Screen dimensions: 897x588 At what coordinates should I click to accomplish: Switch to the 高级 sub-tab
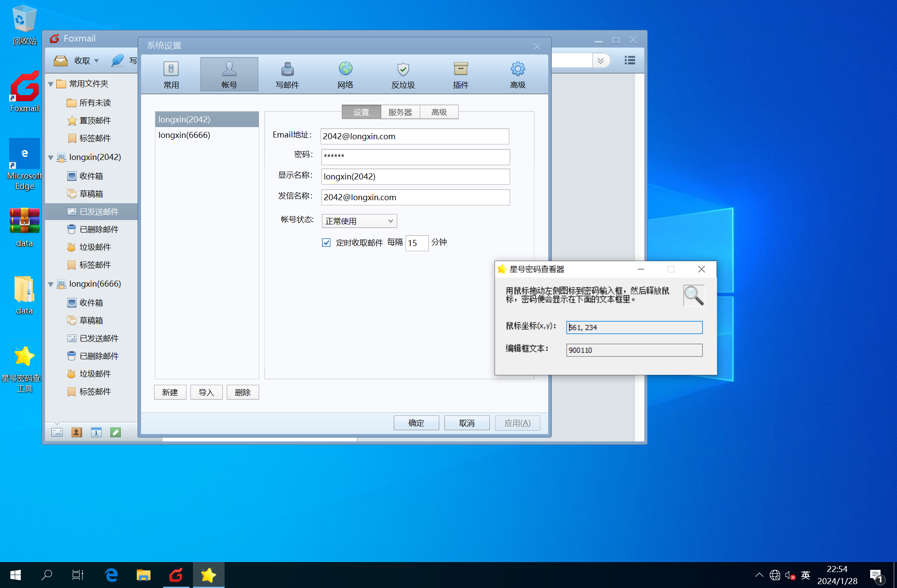click(439, 112)
